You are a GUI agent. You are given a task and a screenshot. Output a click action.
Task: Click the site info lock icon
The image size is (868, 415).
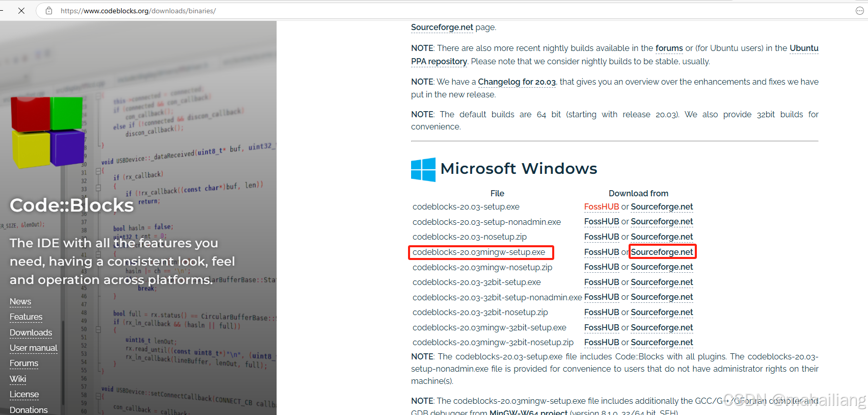(49, 11)
